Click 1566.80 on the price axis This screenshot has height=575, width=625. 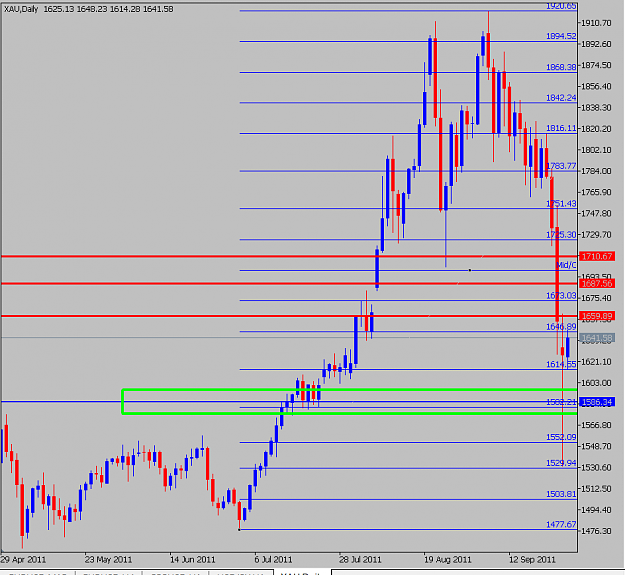coord(596,425)
